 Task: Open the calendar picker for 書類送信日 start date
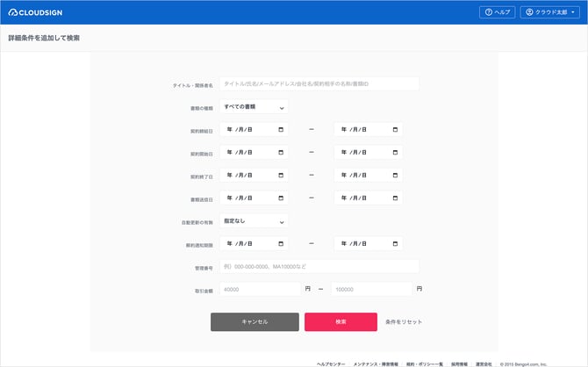pos(281,198)
